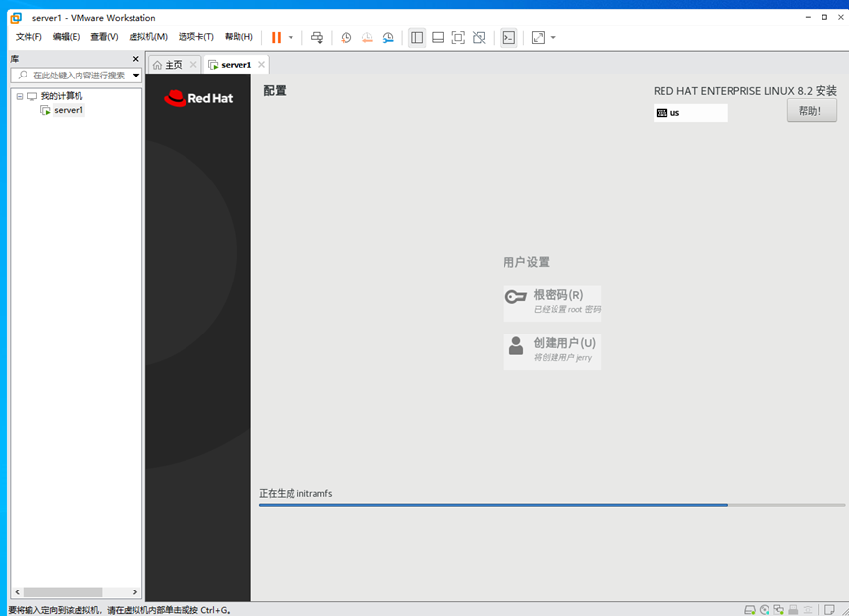Click the 帮助! button in installer
849x616 pixels.
coord(812,111)
